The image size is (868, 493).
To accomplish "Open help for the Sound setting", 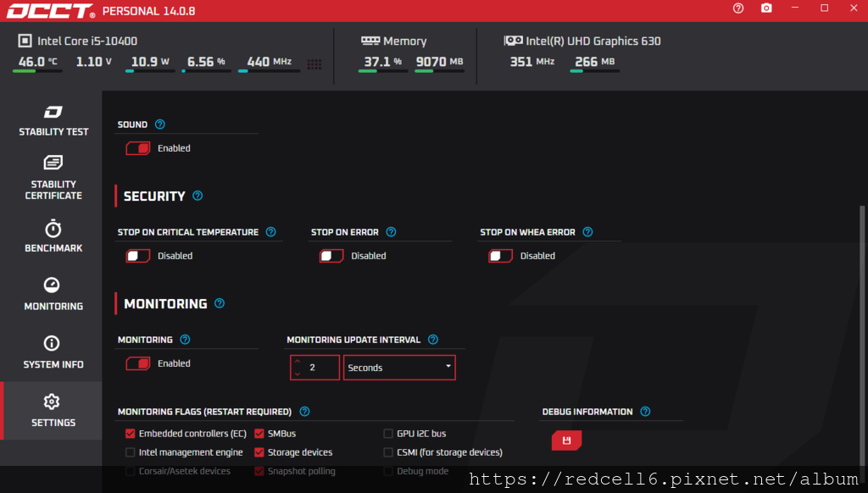I will click(x=160, y=124).
